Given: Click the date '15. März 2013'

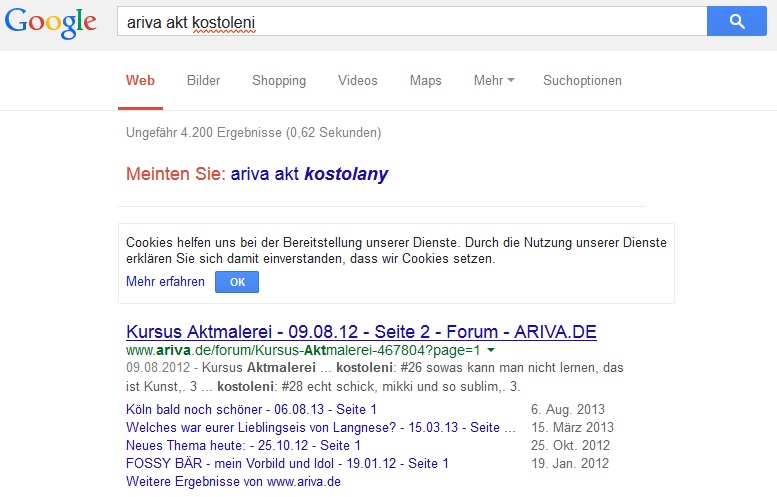Looking at the screenshot, I should tap(572, 427).
